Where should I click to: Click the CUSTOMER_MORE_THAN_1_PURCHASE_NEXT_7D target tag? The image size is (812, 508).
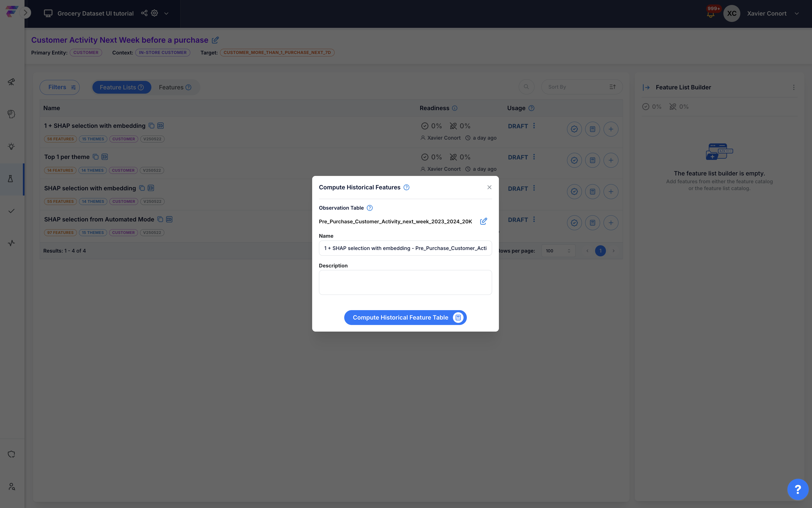(x=277, y=52)
